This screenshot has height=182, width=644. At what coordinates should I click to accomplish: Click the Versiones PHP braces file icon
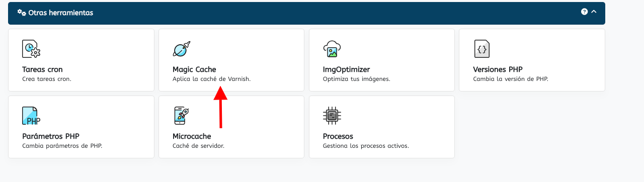[482, 49]
